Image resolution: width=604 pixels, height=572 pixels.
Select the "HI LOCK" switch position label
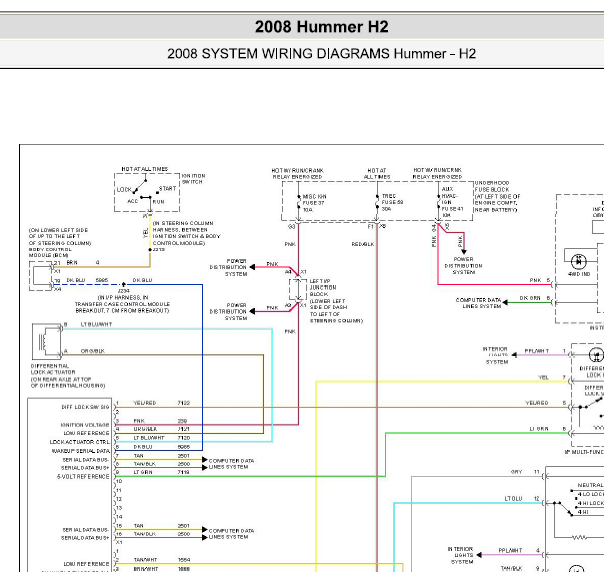[x=592, y=503]
